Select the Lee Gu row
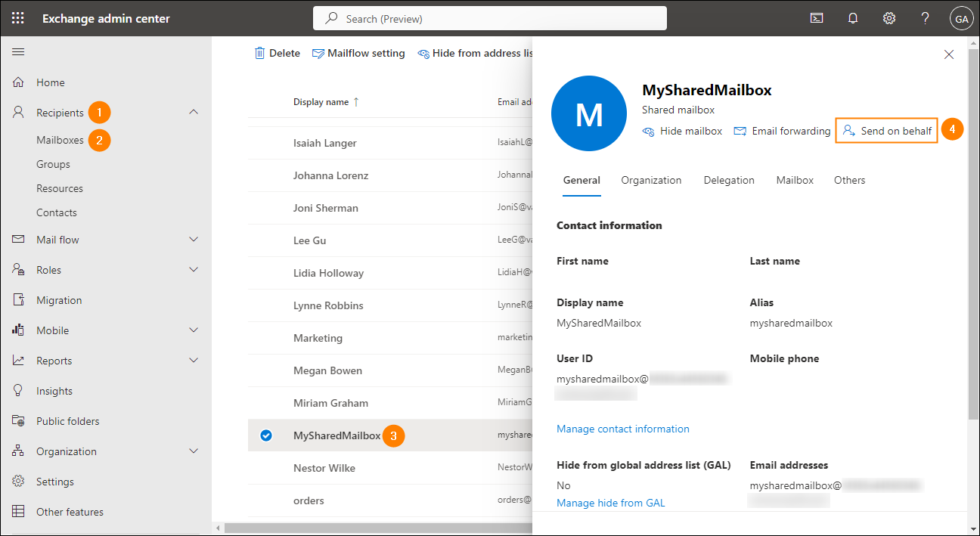 point(390,240)
